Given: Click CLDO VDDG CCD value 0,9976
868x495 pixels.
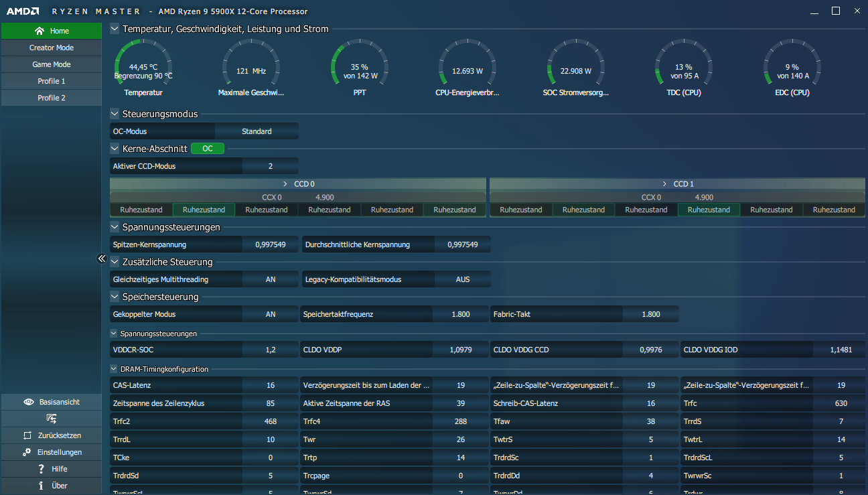Looking at the screenshot, I should point(651,350).
